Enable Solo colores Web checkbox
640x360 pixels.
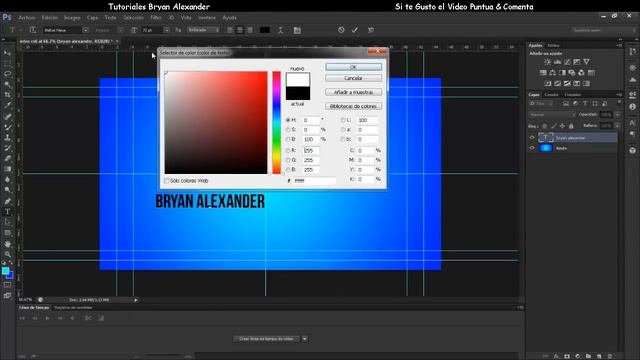click(167, 180)
